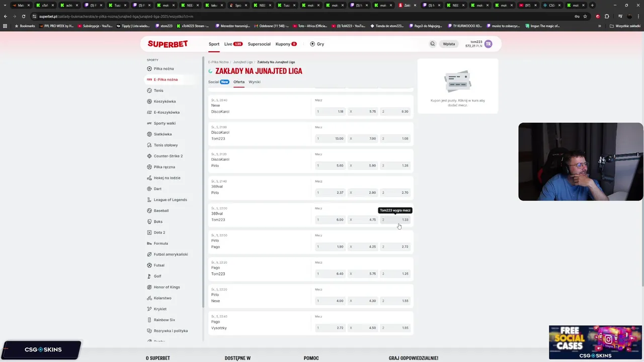Open the Piłka nożna sport icon
This screenshot has height=362, width=644.
149,68
